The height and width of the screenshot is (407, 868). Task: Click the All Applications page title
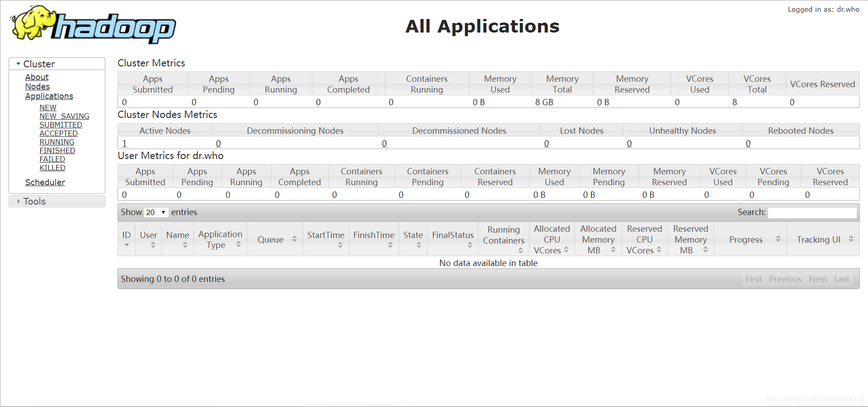pyautogui.click(x=482, y=26)
